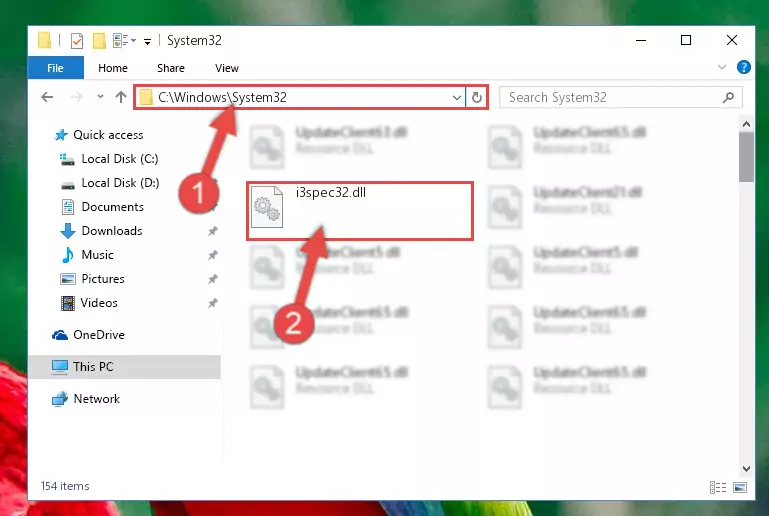Click the Forward navigation arrow

click(x=77, y=97)
